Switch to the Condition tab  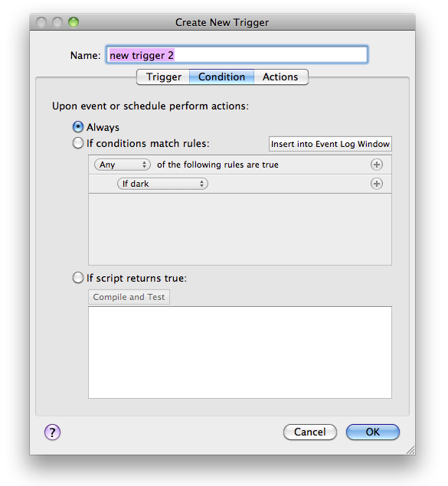pos(221,77)
